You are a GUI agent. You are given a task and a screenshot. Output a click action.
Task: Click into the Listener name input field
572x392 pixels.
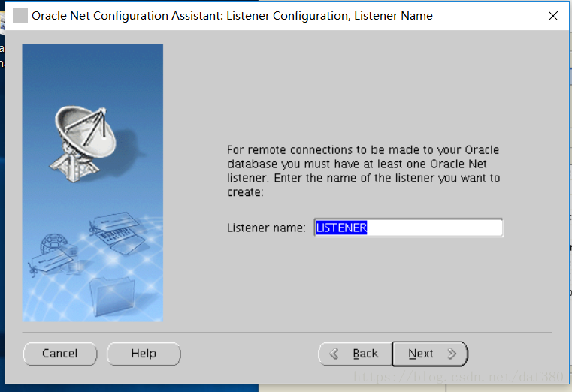pos(409,228)
